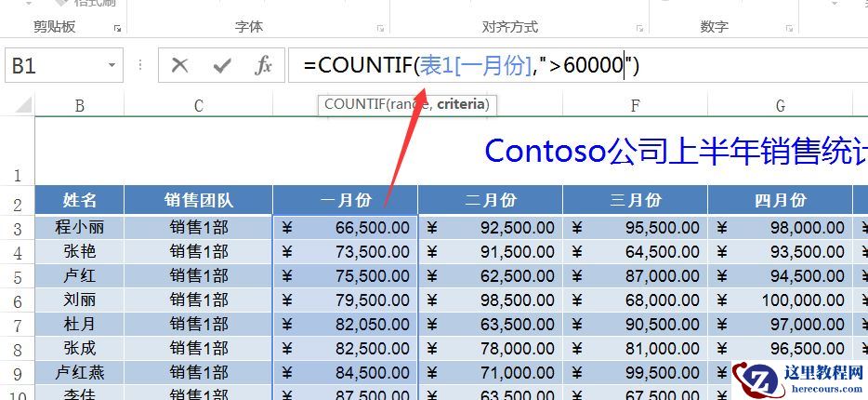Screen dimensions: 868x400
Task: Select row 8 header
Action: (17, 349)
